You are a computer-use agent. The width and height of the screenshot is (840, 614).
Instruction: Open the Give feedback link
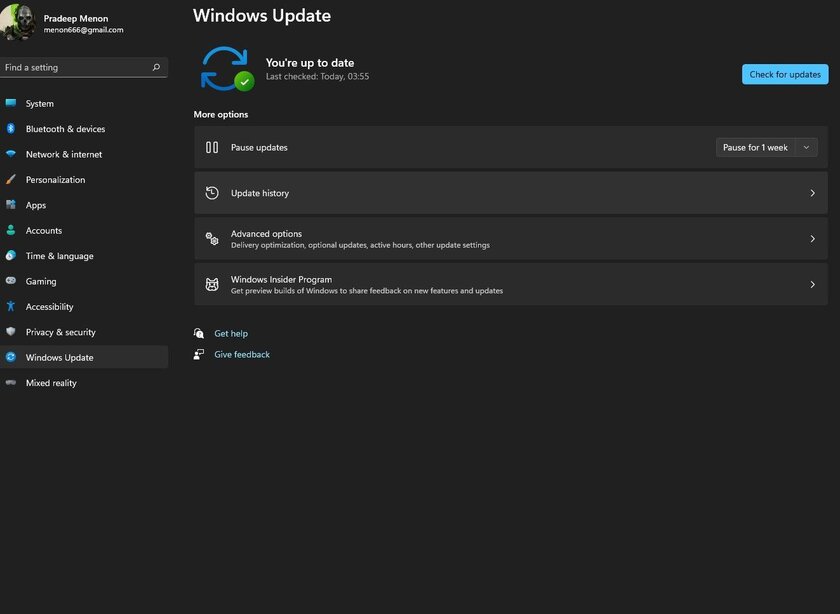point(242,354)
